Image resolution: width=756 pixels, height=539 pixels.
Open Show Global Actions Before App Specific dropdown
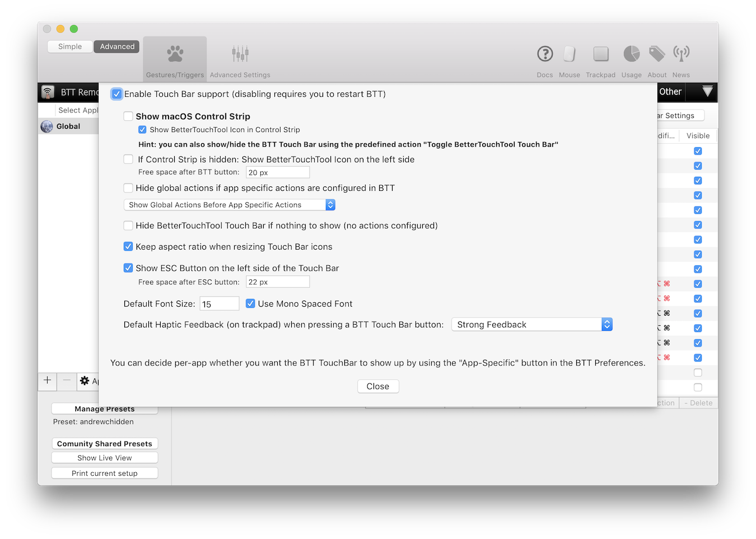[x=230, y=205]
